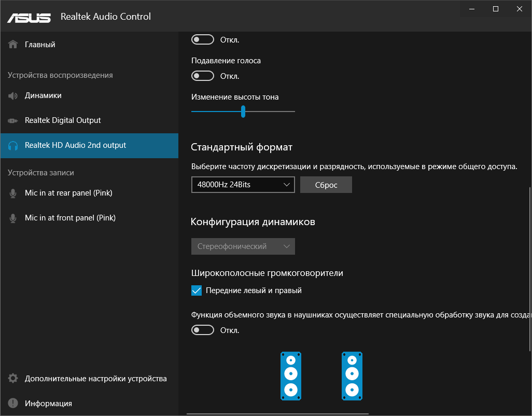
Task: Enable the Подавление голоса toggle
Action: [203, 76]
